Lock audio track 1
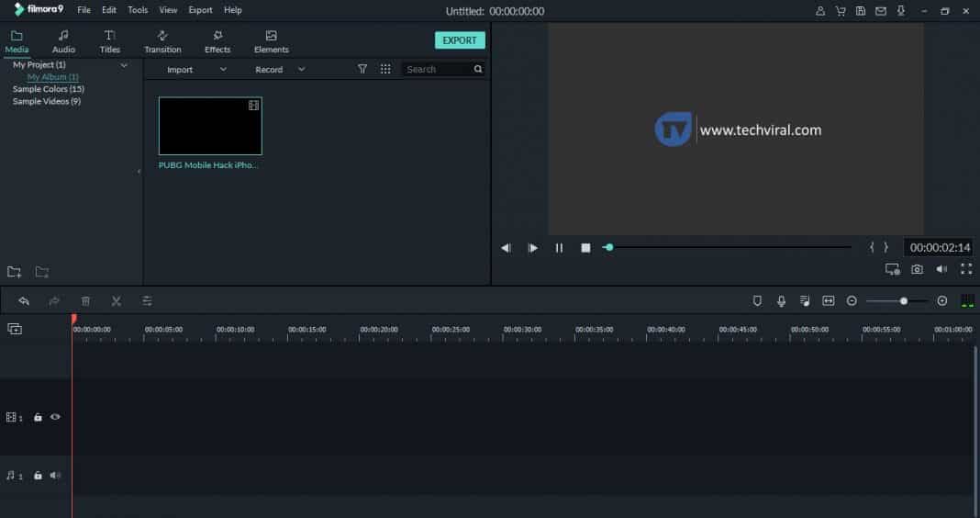Screen dimensions: 980x518 pyautogui.click(x=38, y=476)
